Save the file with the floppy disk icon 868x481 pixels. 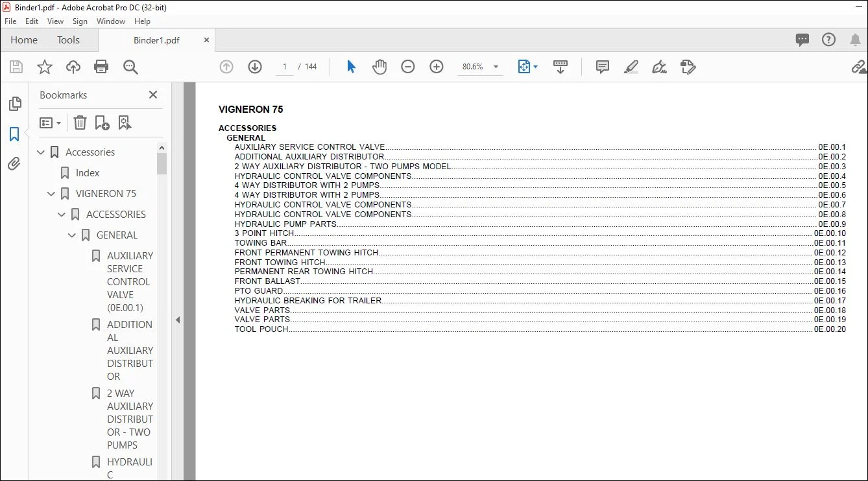coord(16,67)
